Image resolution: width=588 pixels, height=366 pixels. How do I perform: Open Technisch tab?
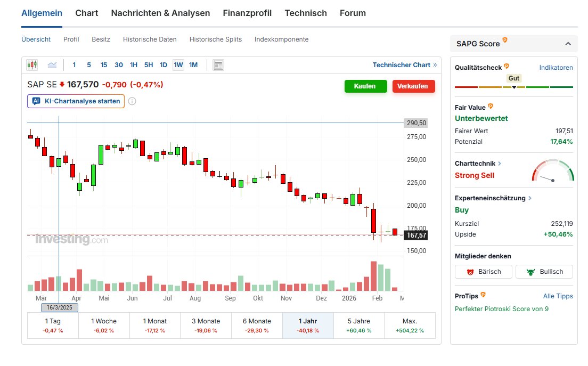coord(306,13)
